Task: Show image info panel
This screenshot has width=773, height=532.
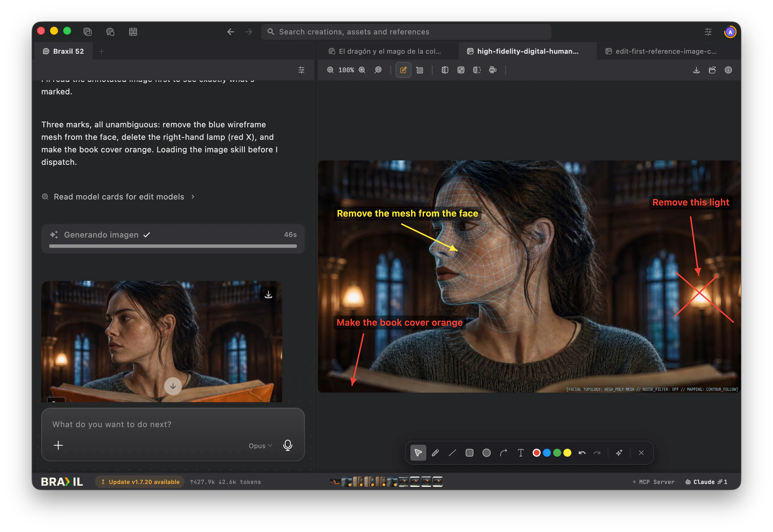Action: 728,70
